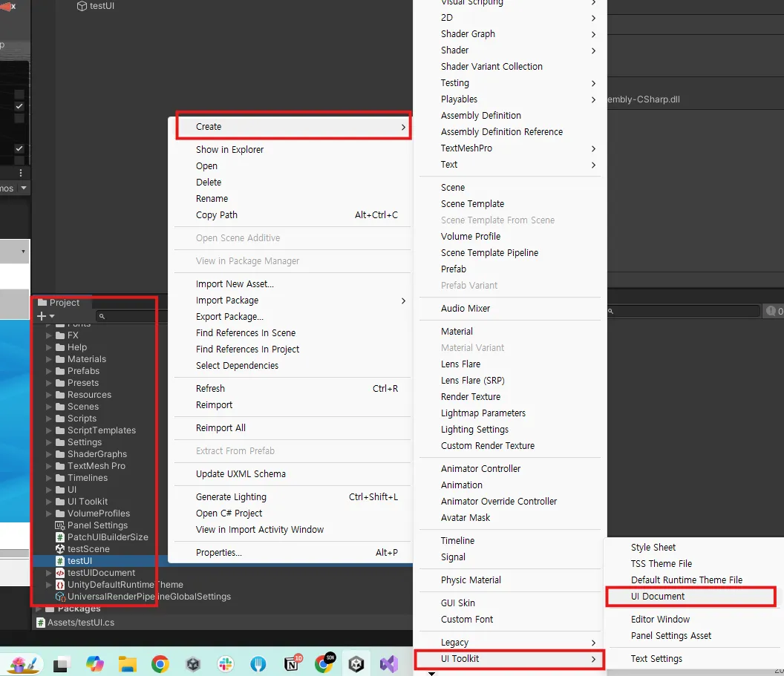
Task: Click the three-dot options icon on left panel
Action: (21, 173)
